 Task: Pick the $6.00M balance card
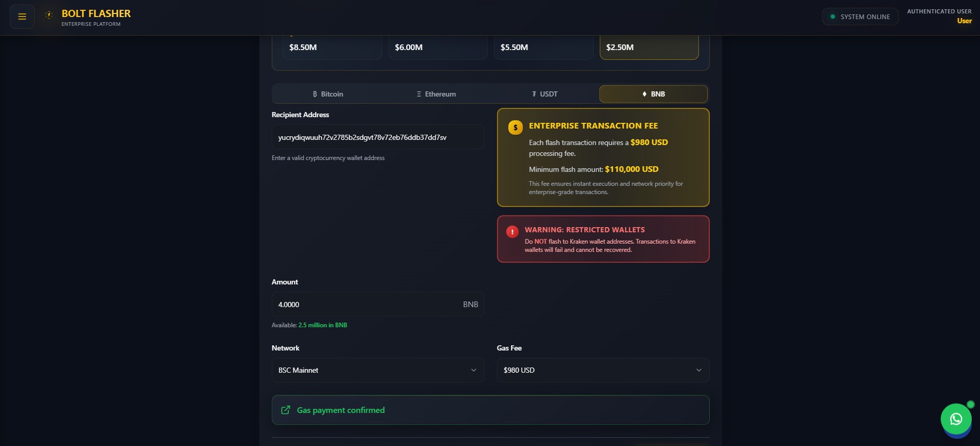pos(437,47)
